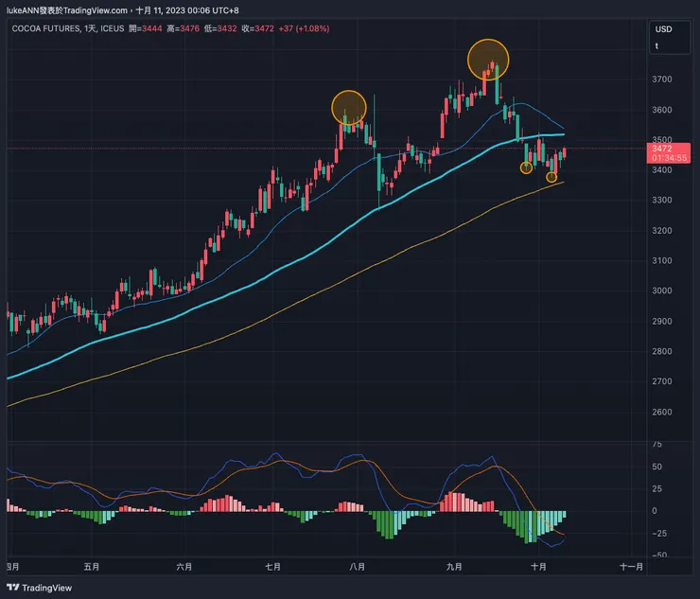This screenshot has height=599, width=700.
Task: Click the current price tag '3472'
Action: (x=661, y=149)
